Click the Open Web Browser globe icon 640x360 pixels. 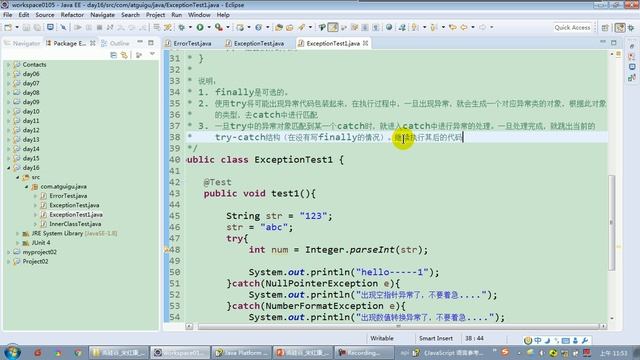tap(389, 27)
